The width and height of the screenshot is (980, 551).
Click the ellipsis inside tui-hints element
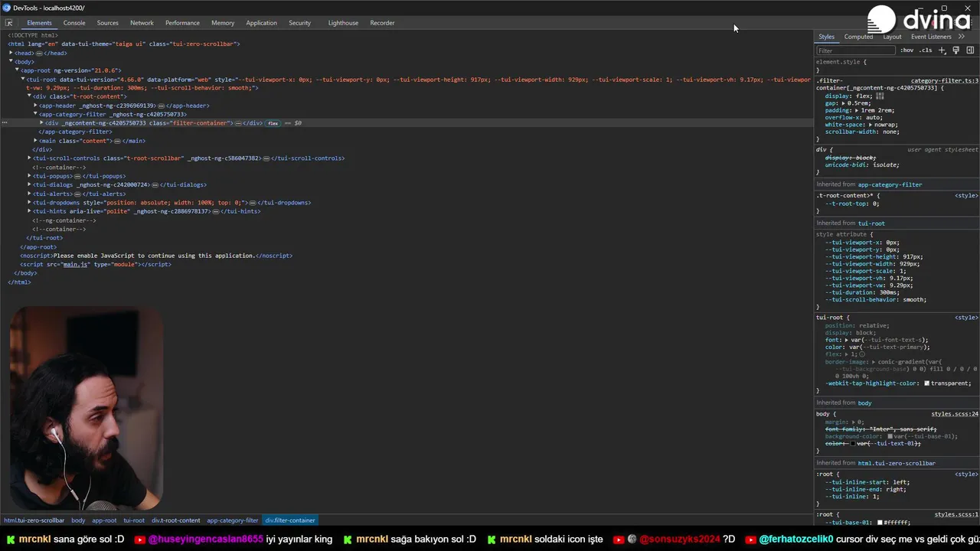216,211
